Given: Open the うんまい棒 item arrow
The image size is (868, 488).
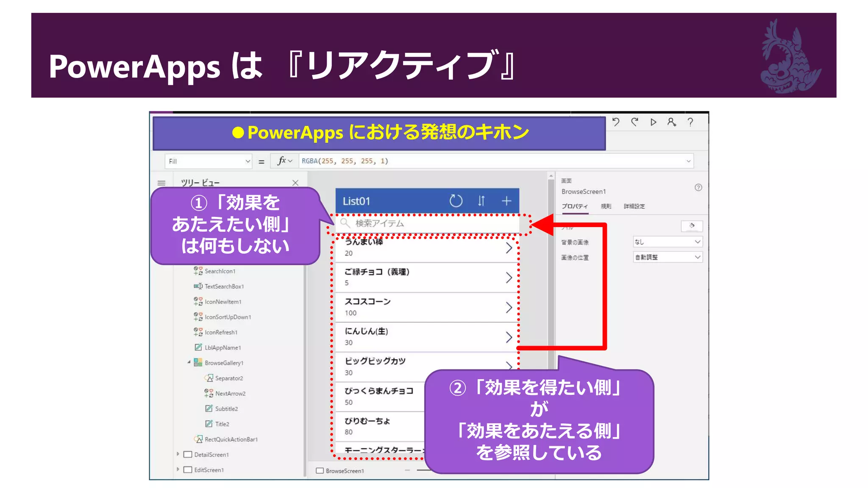Looking at the screenshot, I should [509, 248].
